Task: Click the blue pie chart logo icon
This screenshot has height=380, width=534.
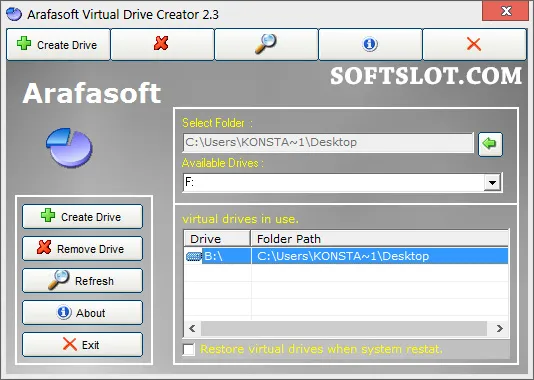Action: click(x=69, y=147)
